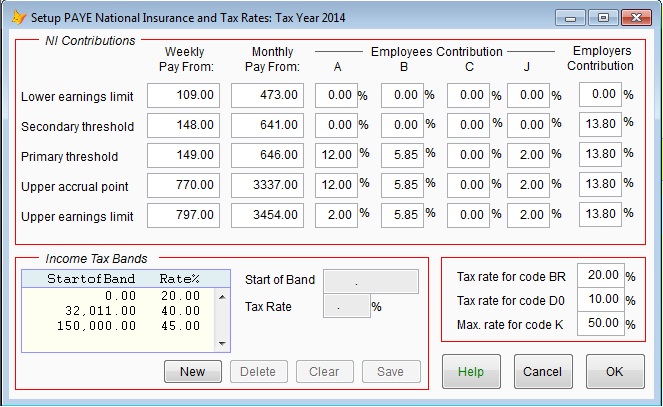This screenshot has width=663, height=407.
Task: Edit Secondary threshold employers contribution 13.80
Action: 600,124
